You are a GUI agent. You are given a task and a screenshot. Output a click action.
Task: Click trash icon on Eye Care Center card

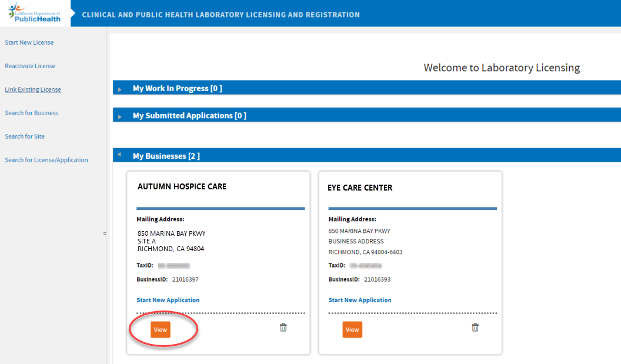(x=475, y=328)
